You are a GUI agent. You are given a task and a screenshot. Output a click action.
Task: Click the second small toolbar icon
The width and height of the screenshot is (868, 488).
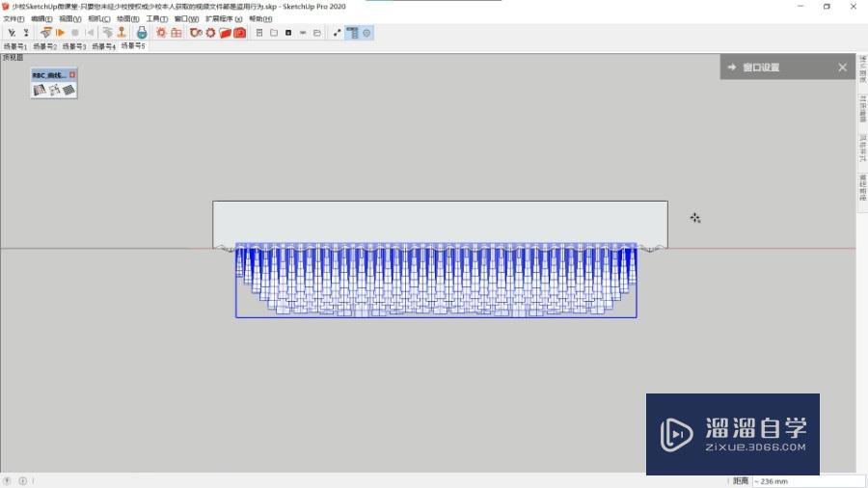click(25, 33)
